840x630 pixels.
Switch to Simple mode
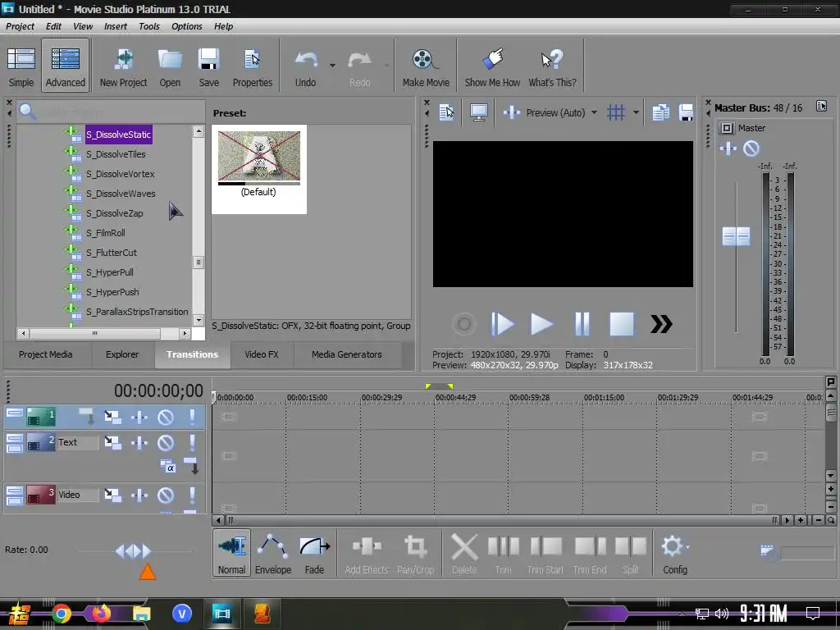[21, 67]
